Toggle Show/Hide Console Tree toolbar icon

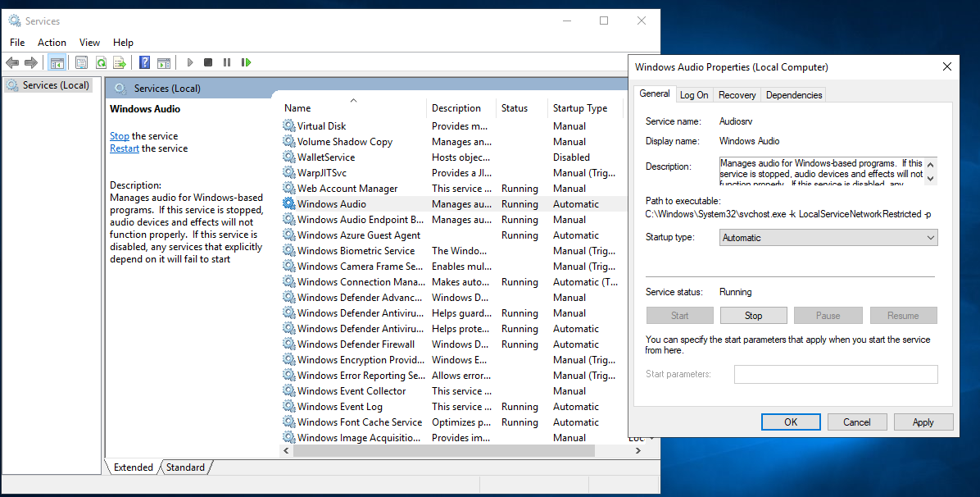[x=57, y=62]
